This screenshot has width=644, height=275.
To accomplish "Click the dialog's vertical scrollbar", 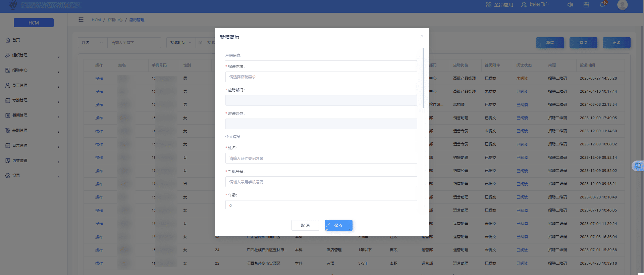I will pos(423,78).
